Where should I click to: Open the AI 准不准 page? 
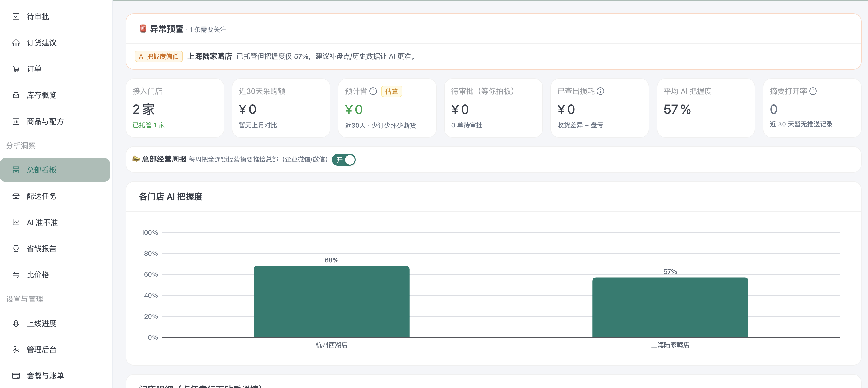click(x=55, y=223)
